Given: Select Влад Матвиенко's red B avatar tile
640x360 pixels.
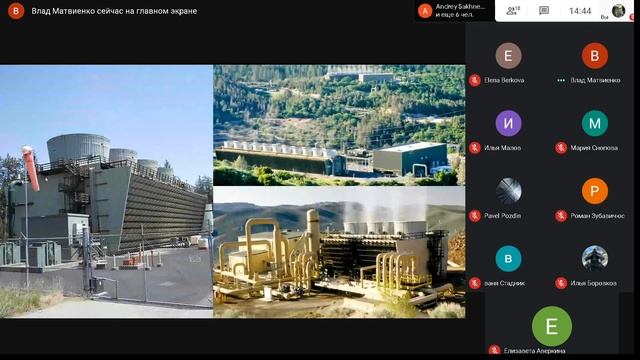Looking at the screenshot, I should (x=595, y=56).
